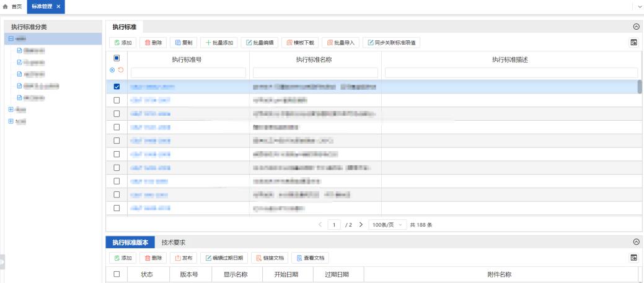Click 同步关联标准限值 button
Viewport: 644px width, 283px height.
(391, 43)
